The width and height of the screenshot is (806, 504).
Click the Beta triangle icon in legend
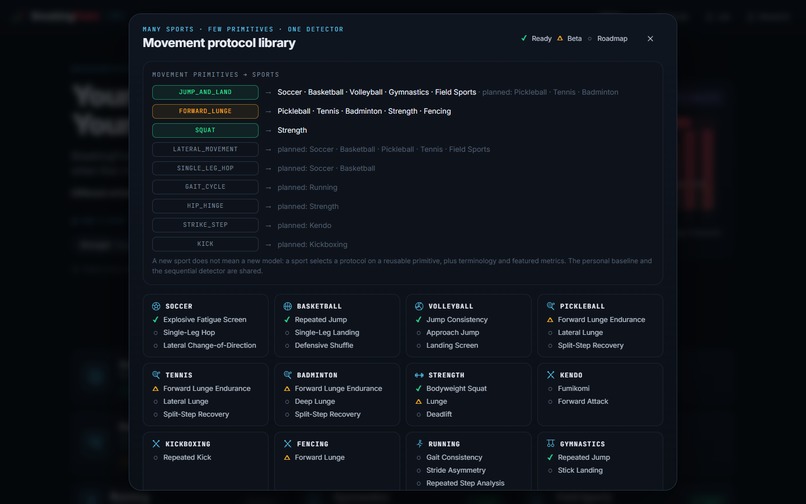[x=560, y=38]
